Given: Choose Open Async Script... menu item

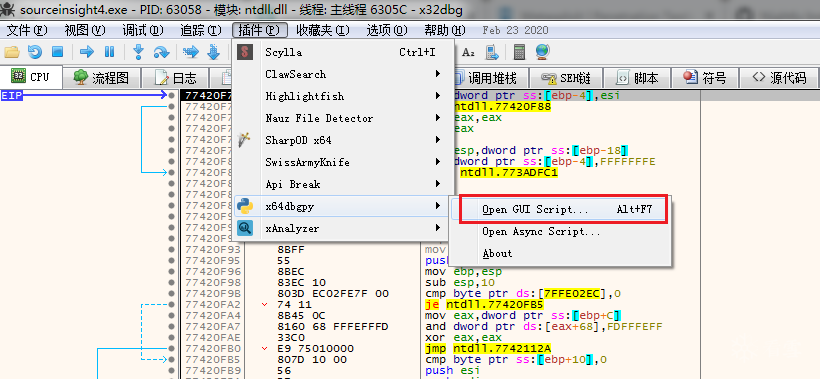Looking at the screenshot, I should tap(561, 232).
